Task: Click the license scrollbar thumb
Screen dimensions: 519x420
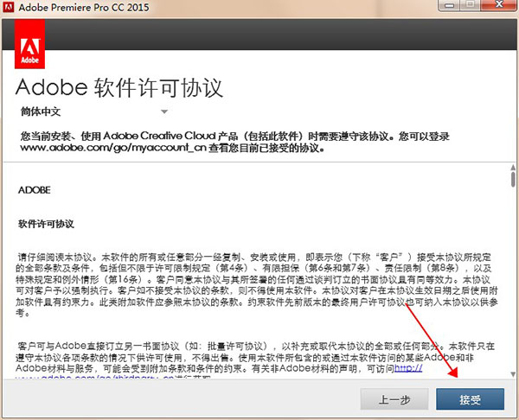Action: pos(512,177)
